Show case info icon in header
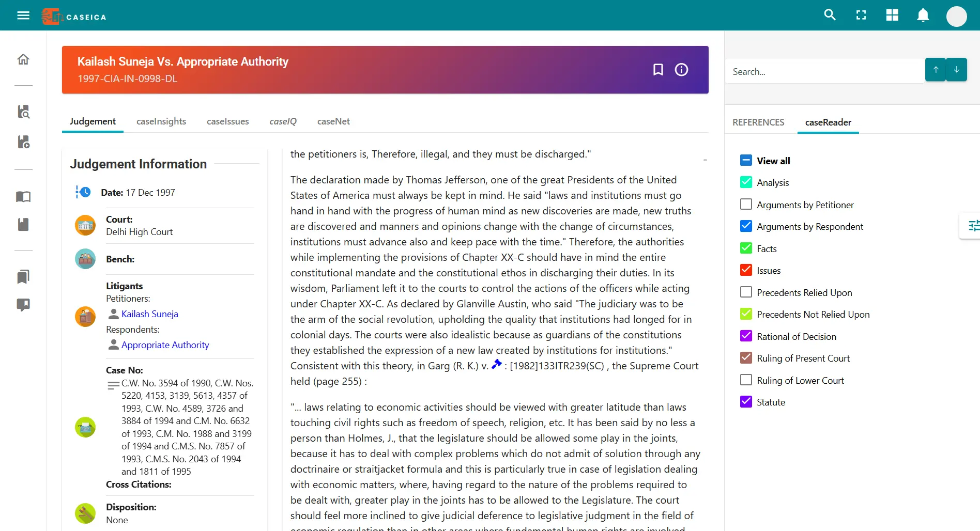Image resolution: width=980 pixels, height=531 pixels. pyautogui.click(x=682, y=70)
